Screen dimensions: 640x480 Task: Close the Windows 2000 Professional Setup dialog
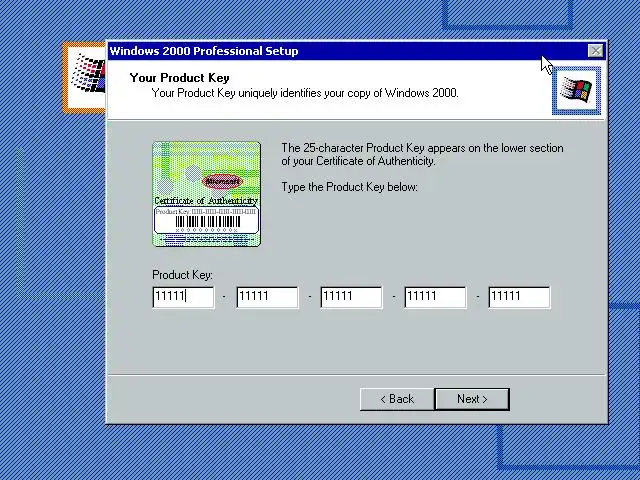pyautogui.click(x=596, y=51)
